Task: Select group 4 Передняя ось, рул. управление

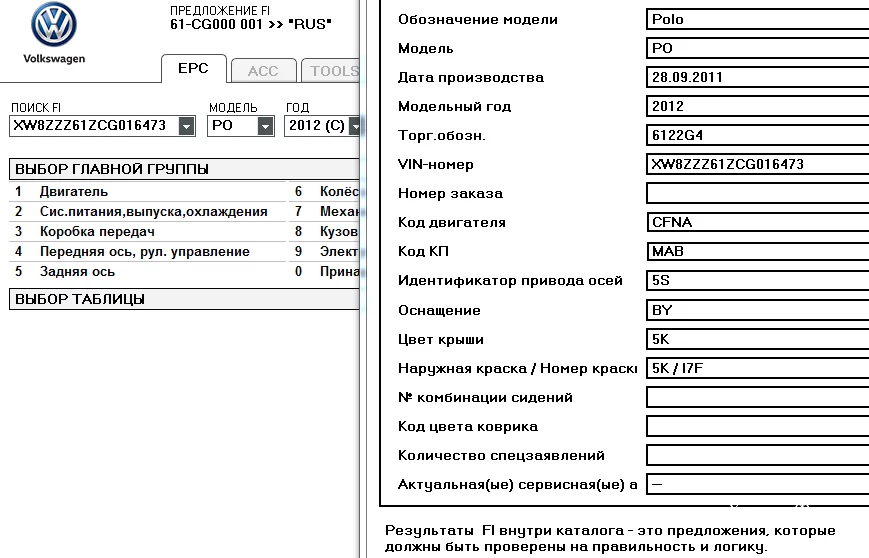Action: (148, 252)
